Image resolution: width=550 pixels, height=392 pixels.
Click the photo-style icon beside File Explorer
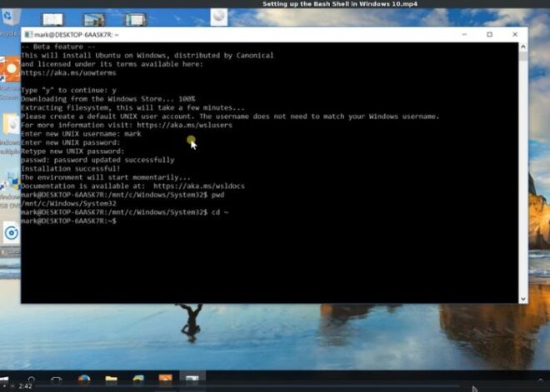click(x=138, y=379)
